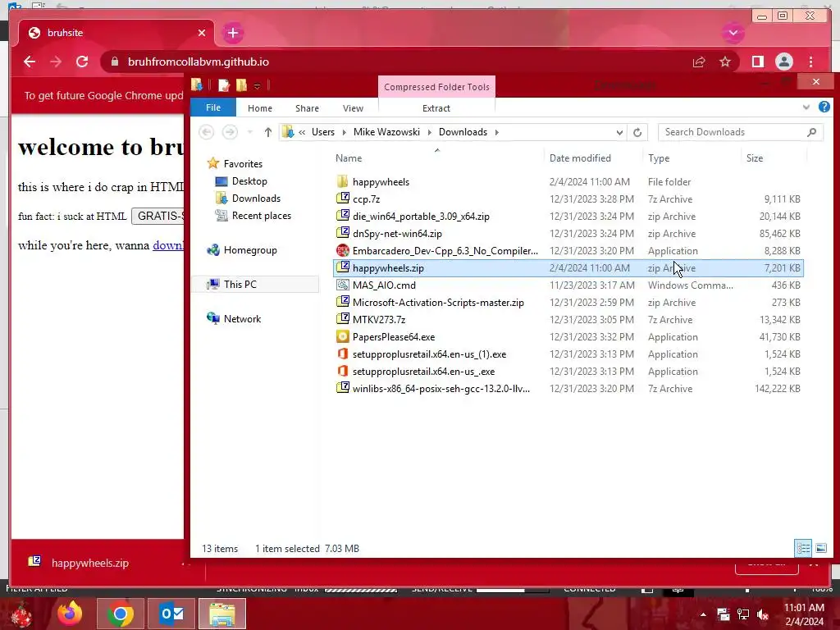Select Embarcadero_Dev-Cpp installer file
The width and height of the screenshot is (840, 630).
pos(568,251)
